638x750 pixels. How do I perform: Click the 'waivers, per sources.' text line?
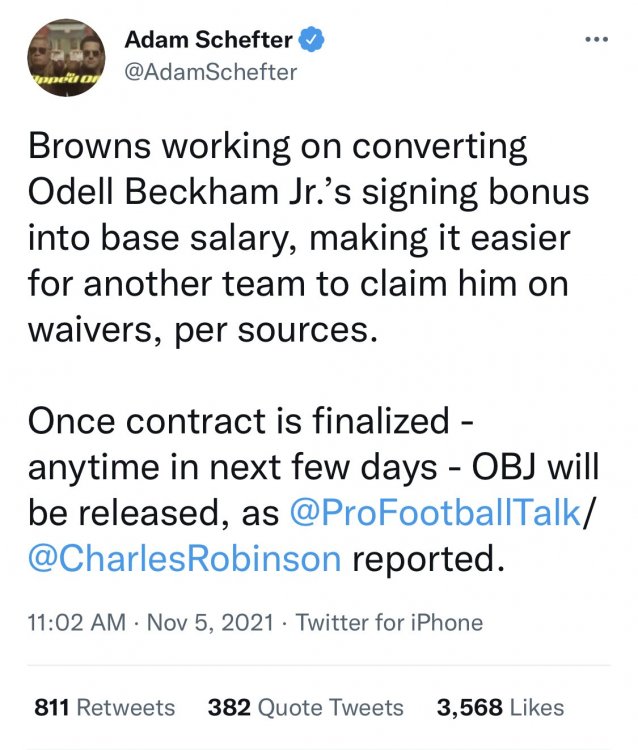coord(203,331)
